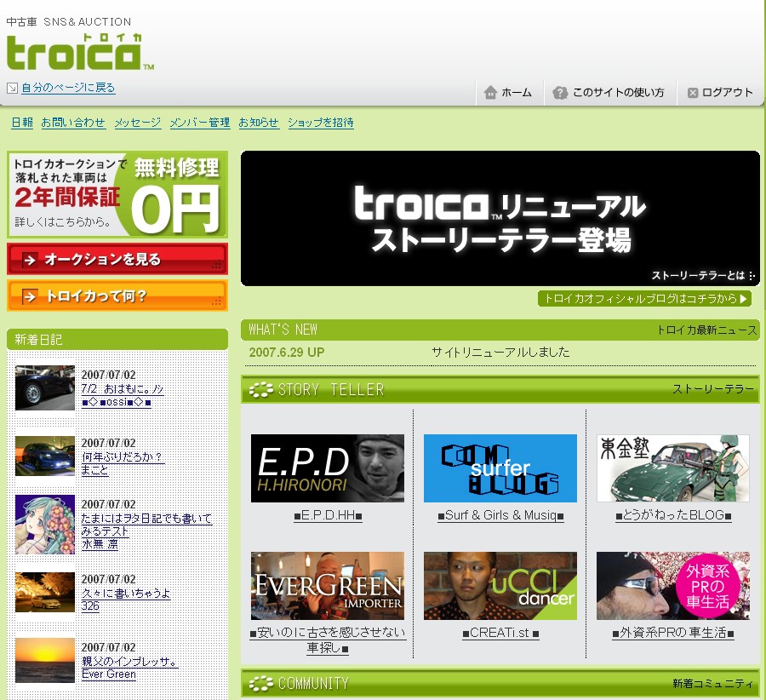Screen dimensions: 766x700
Task: Open the ■CREATi.st■ link
Action: coord(500,633)
